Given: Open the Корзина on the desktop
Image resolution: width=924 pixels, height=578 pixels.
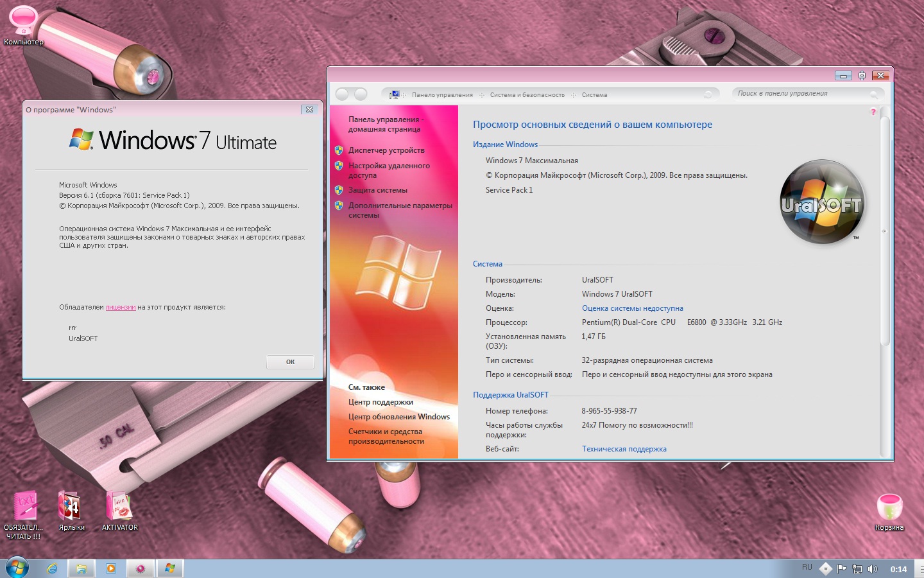Looking at the screenshot, I should pos(889,508).
